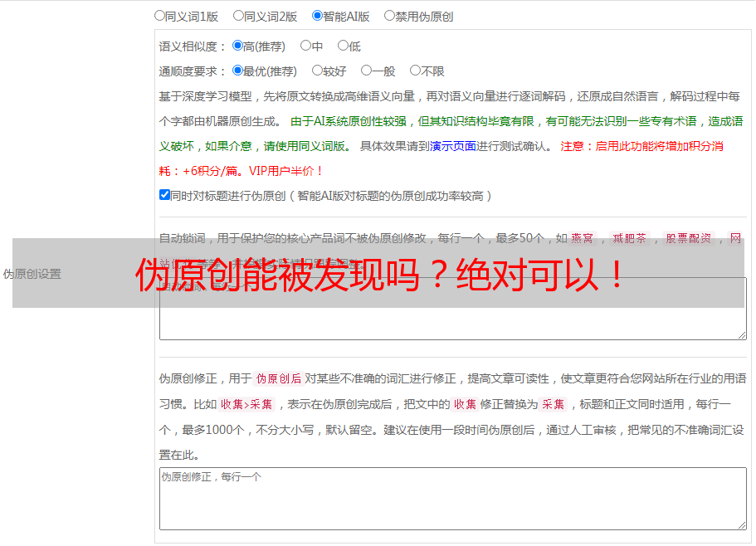Grab the resize handle of 伪原创修正 textarea

point(742,525)
